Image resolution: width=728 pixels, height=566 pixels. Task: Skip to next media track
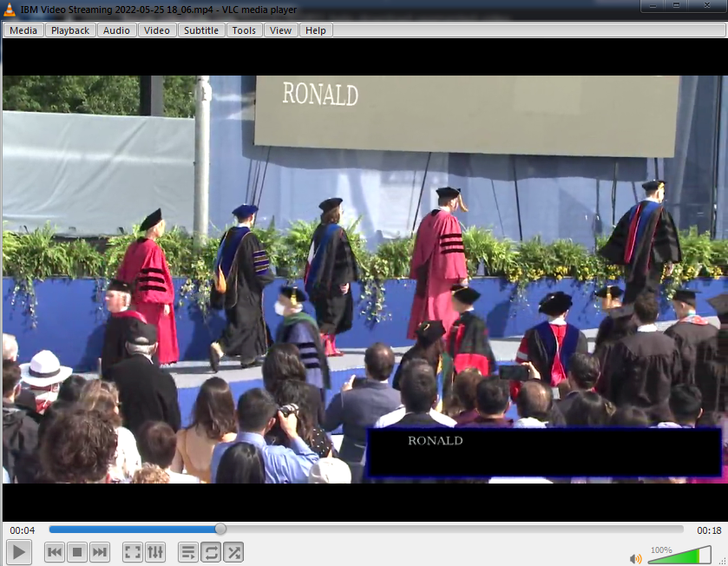pyautogui.click(x=100, y=552)
